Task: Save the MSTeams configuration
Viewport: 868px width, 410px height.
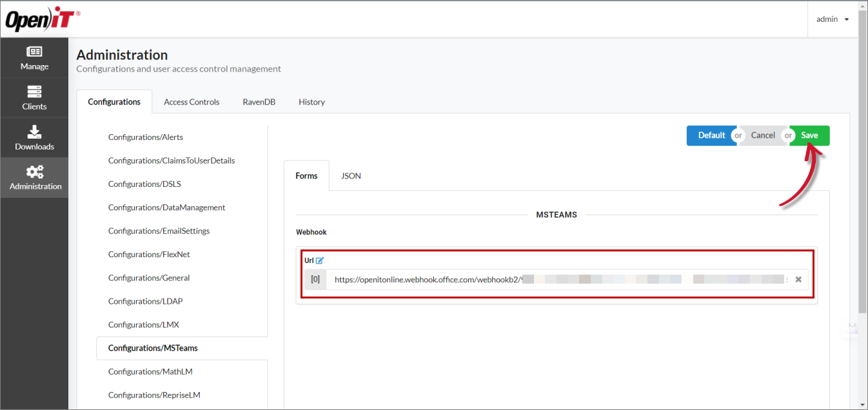Action: [x=809, y=135]
